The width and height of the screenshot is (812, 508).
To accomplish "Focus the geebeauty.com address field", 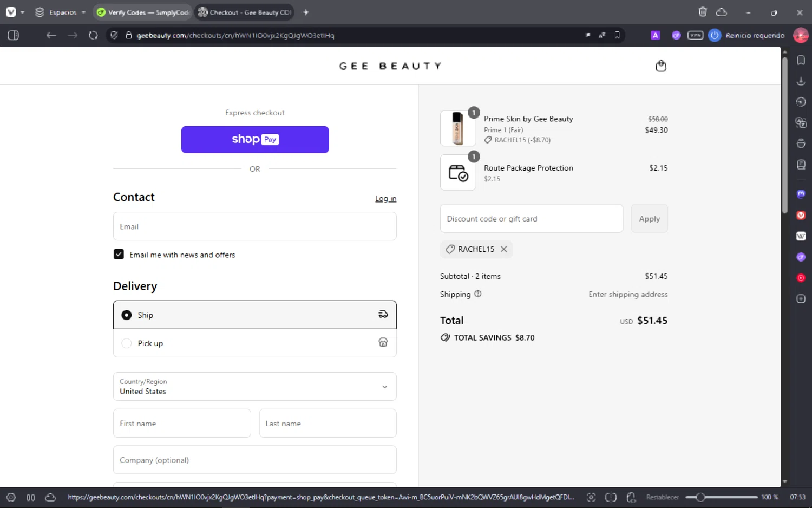I will tap(235, 35).
